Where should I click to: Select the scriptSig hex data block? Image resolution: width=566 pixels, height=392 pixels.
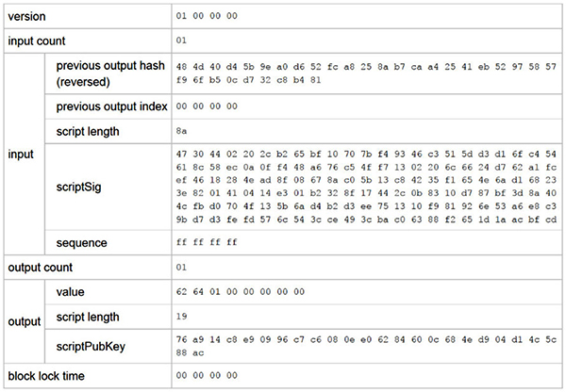point(365,188)
